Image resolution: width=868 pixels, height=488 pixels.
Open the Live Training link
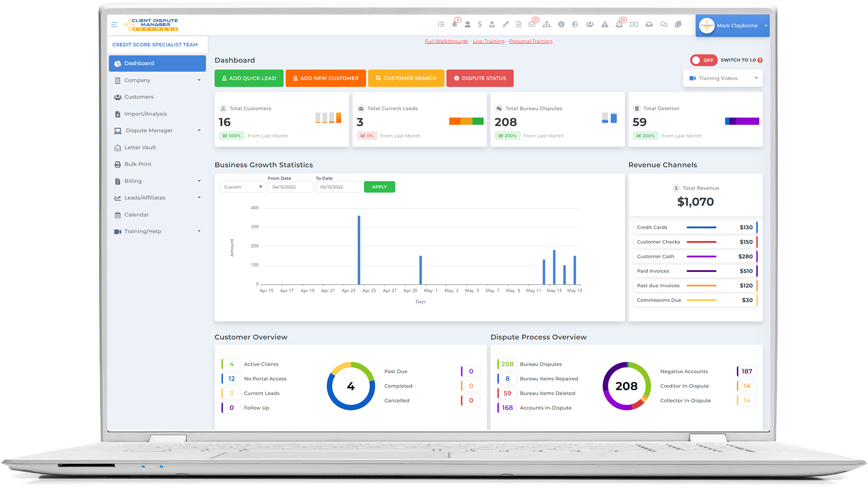pyautogui.click(x=488, y=41)
